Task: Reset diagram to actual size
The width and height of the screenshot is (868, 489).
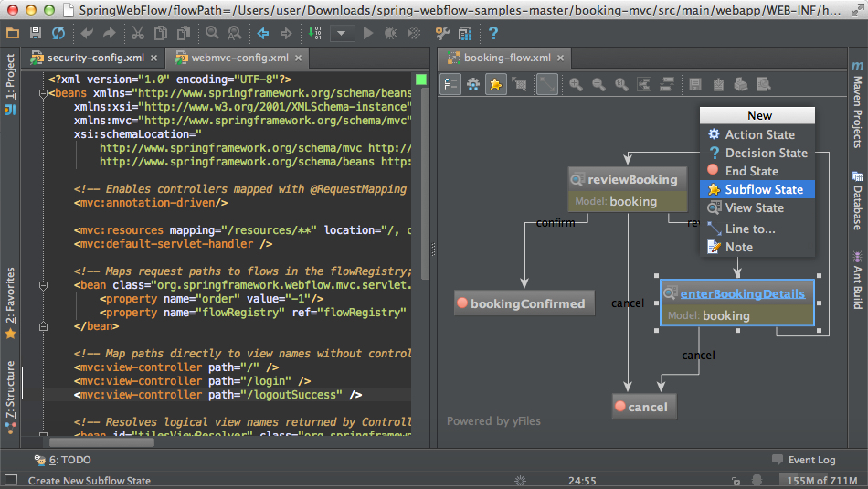Action: coord(621,84)
